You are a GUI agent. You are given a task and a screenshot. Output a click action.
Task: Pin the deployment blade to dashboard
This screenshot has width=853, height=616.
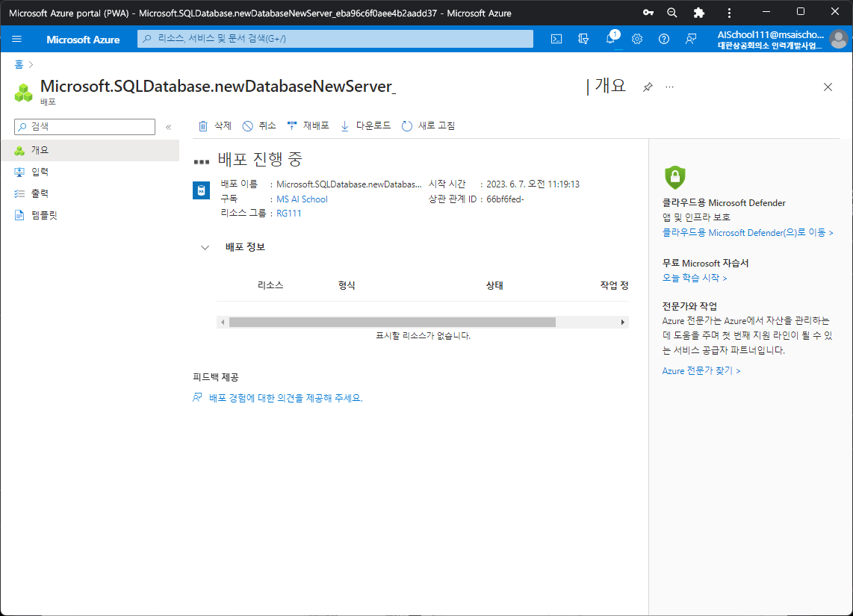648,87
